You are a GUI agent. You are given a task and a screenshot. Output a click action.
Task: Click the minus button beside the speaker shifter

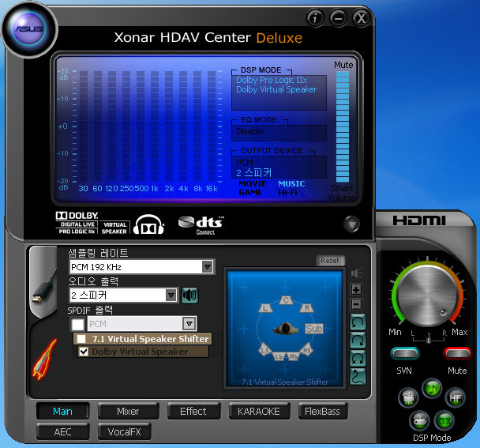coord(356,304)
